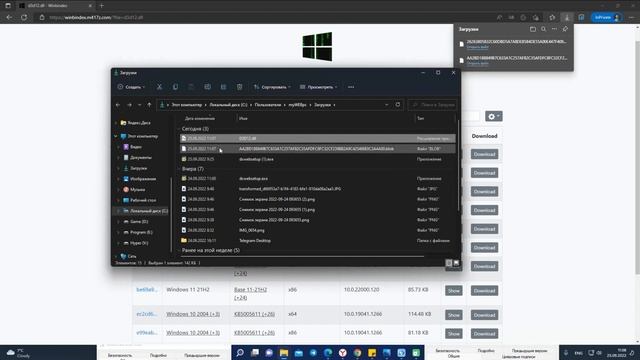Click the Share icon in Explorer toolbar
This screenshot has height=360, width=640.
[223, 87]
